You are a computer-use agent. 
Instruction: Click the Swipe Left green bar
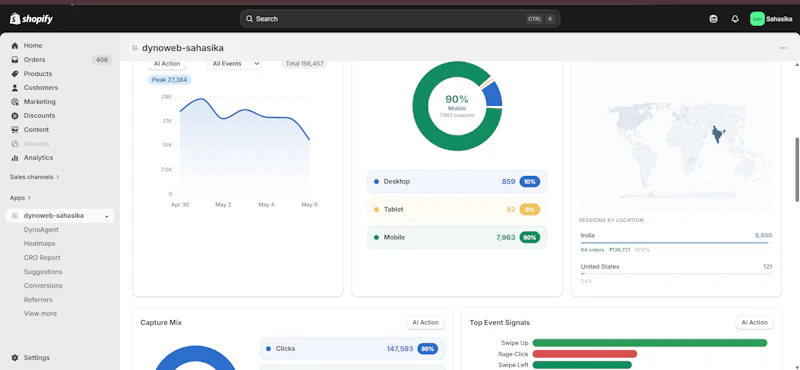[582, 365]
